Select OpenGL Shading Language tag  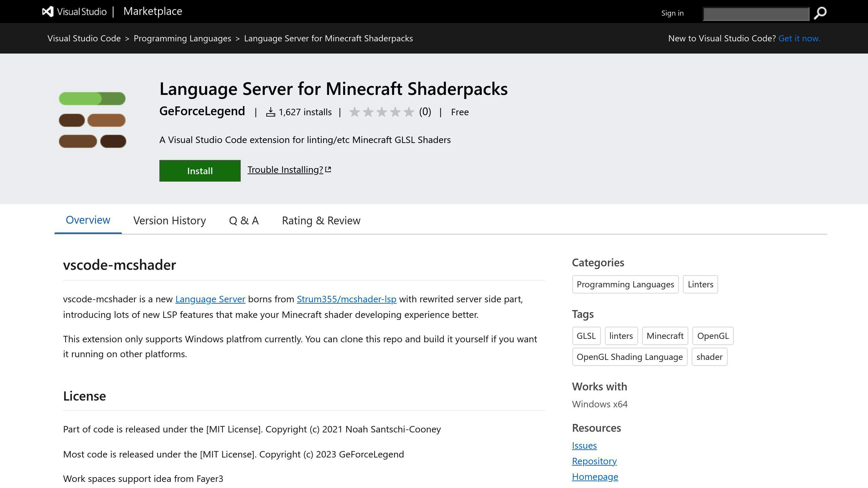coord(630,357)
